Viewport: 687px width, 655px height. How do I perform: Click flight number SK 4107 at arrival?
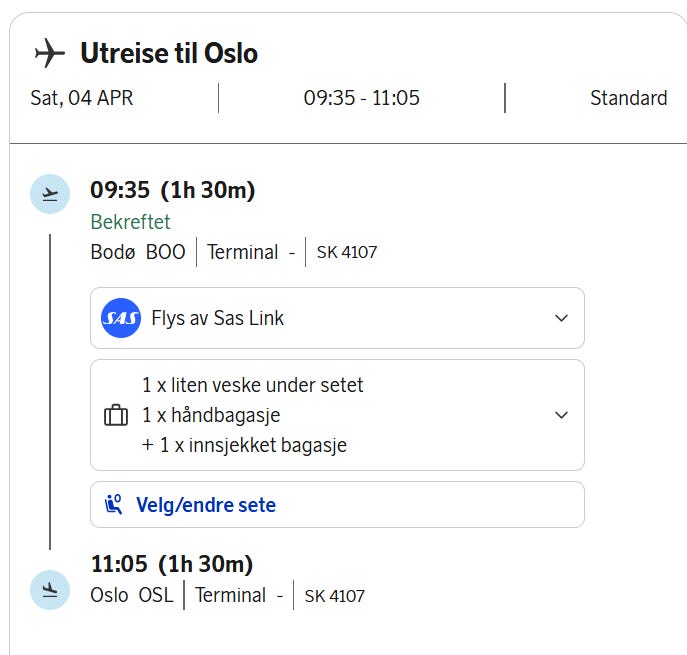335,596
